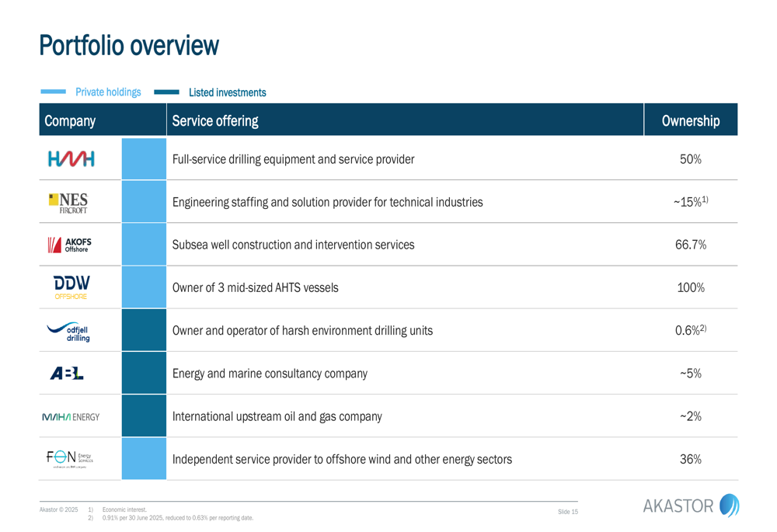Click the Akastor logo in the footer
Image resolution: width=777 pixels, height=532 pixels.
[x=691, y=506]
